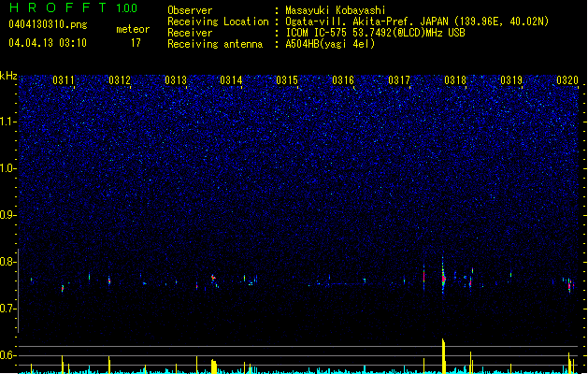Click the date stamp 04.04.13 03:10
This screenshot has height=374, width=588.
(x=48, y=43)
